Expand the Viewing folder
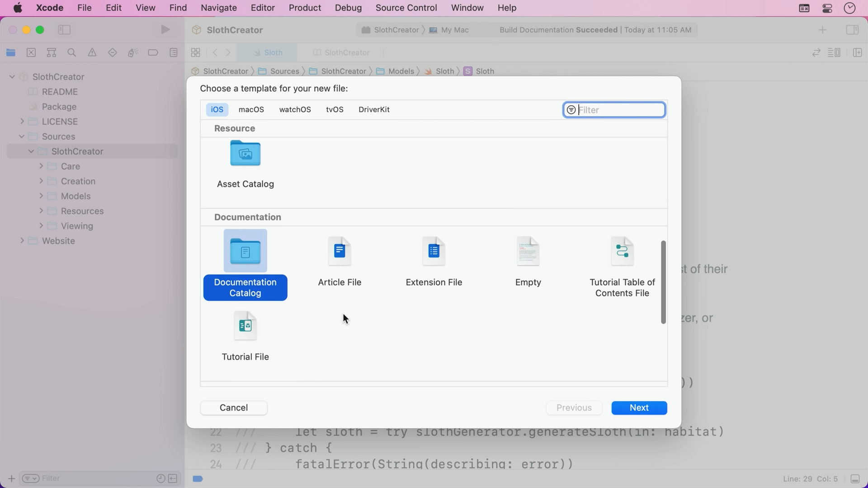This screenshot has width=868, height=488. pyautogui.click(x=41, y=225)
